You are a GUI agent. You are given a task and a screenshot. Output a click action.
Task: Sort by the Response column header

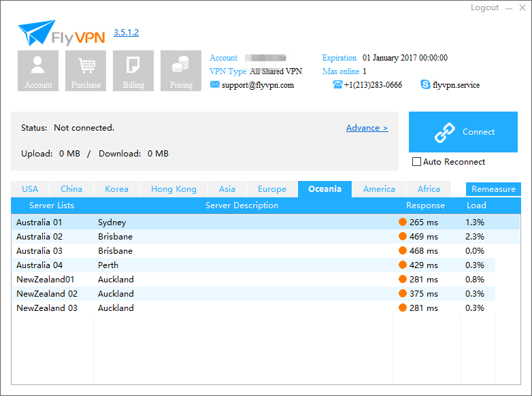coord(425,205)
